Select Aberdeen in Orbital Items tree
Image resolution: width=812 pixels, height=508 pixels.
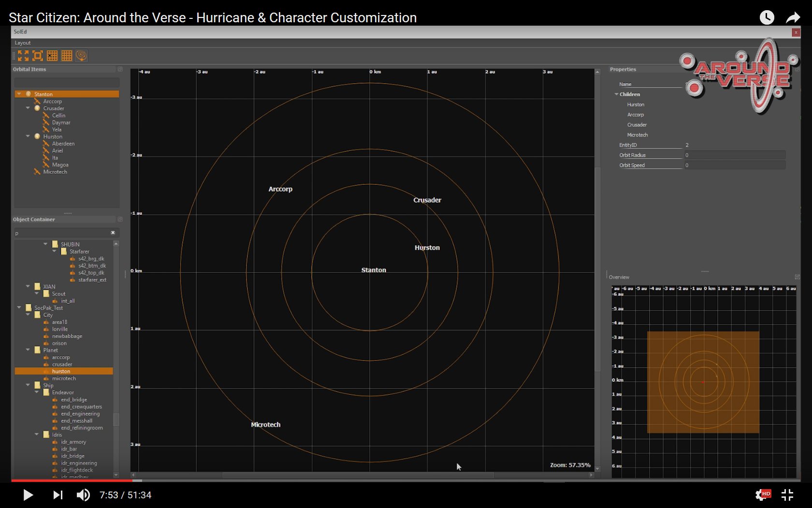[63, 144]
